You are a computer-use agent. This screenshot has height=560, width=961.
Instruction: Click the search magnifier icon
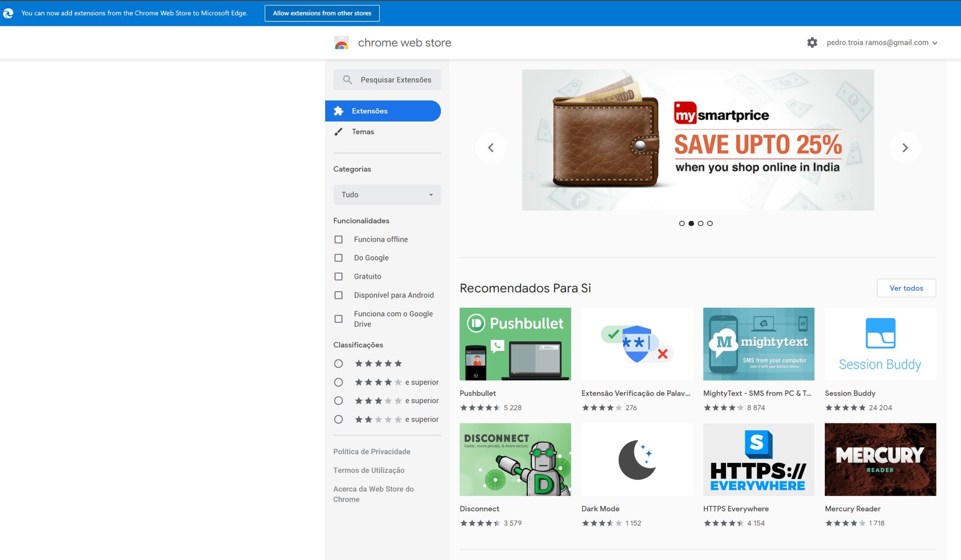coord(347,80)
